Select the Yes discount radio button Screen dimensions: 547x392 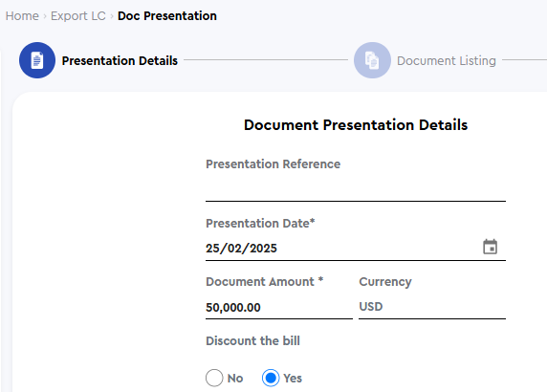tap(271, 378)
